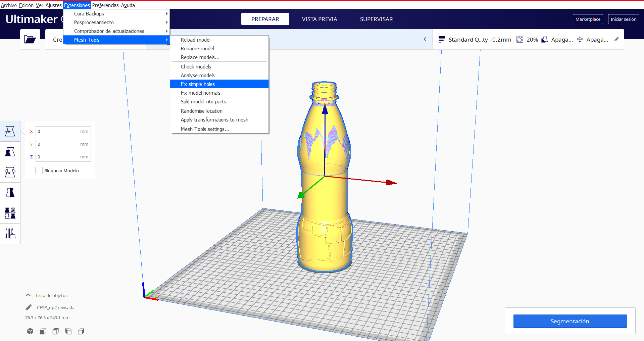Edit print settings via the pencil icon
This screenshot has height=341, width=644.
click(616, 39)
